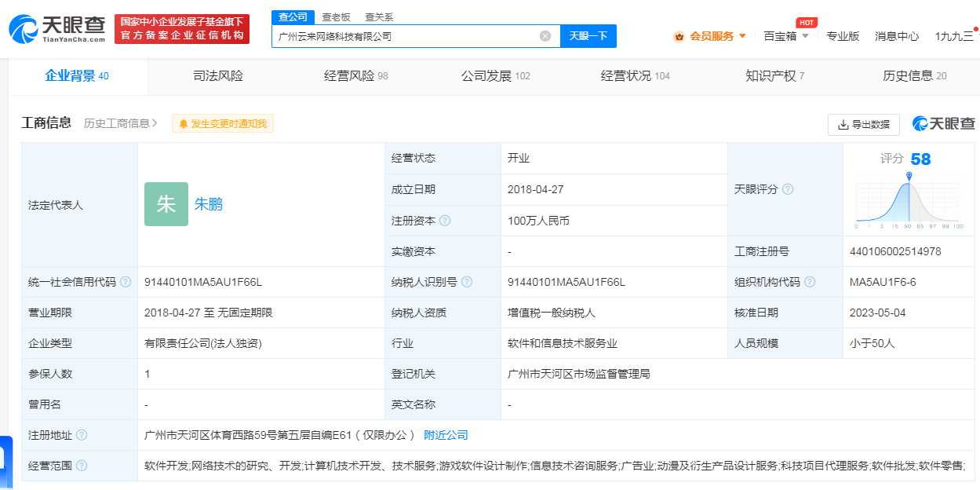
Task: Click the 营业期限 value text
Action: coord(209,313)
